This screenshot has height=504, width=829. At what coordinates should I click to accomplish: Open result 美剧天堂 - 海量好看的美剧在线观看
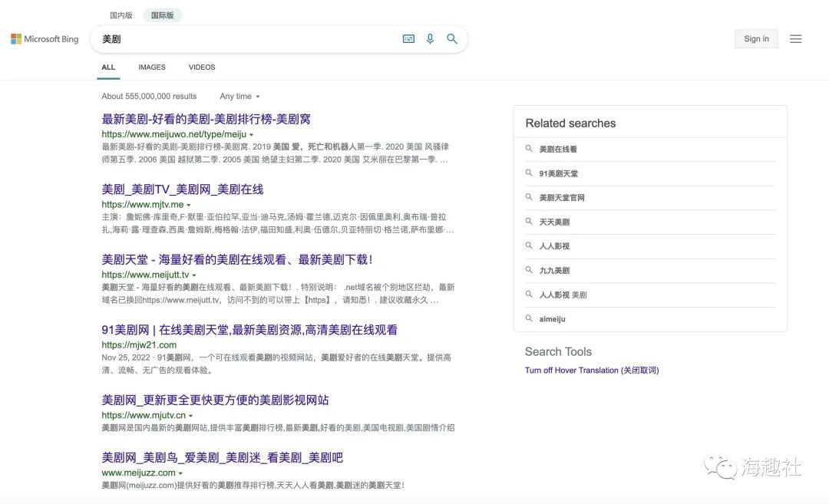[237, 260]
